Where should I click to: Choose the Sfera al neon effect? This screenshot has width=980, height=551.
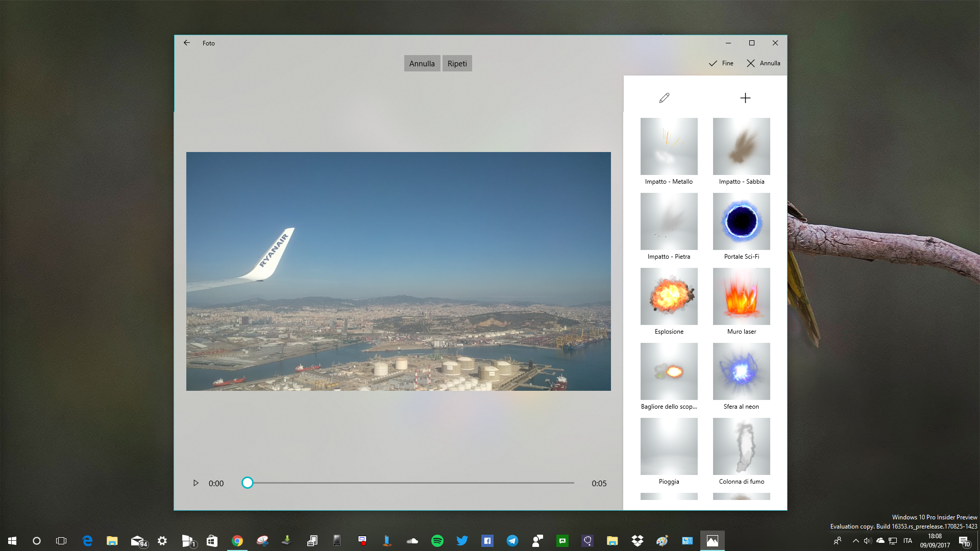[742, 377]
